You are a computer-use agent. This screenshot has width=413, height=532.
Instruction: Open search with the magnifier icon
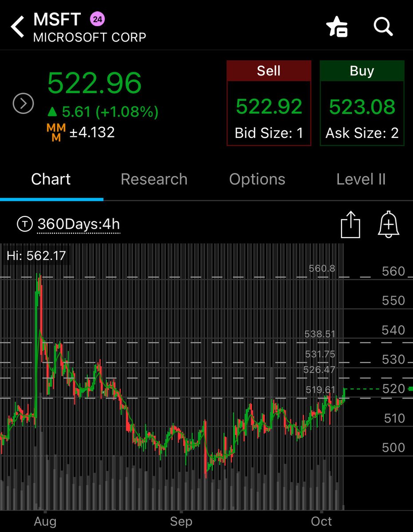[x=383, y=27]
